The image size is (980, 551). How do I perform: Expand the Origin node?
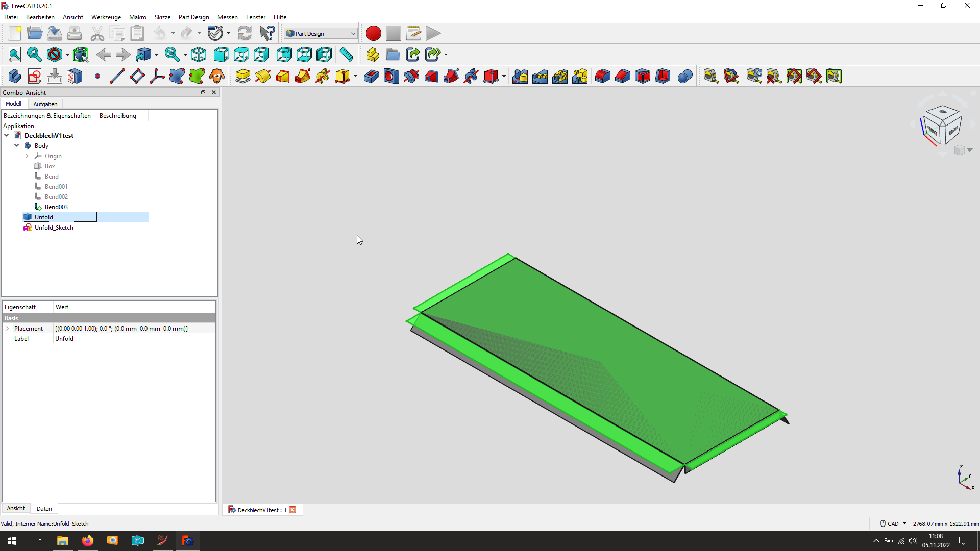click(27, 156)
